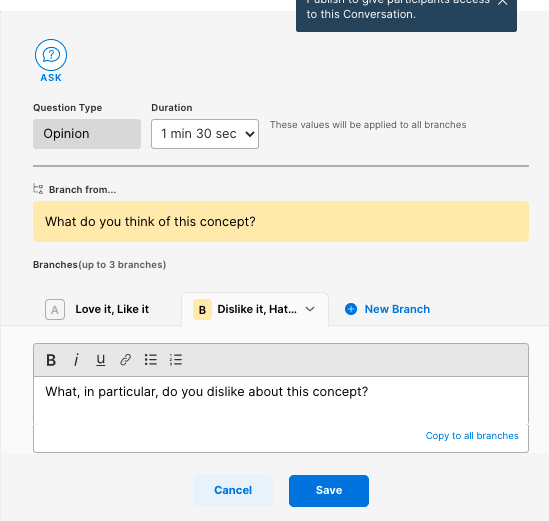Insert a hyperlink using the link icon

click(125, 360)
